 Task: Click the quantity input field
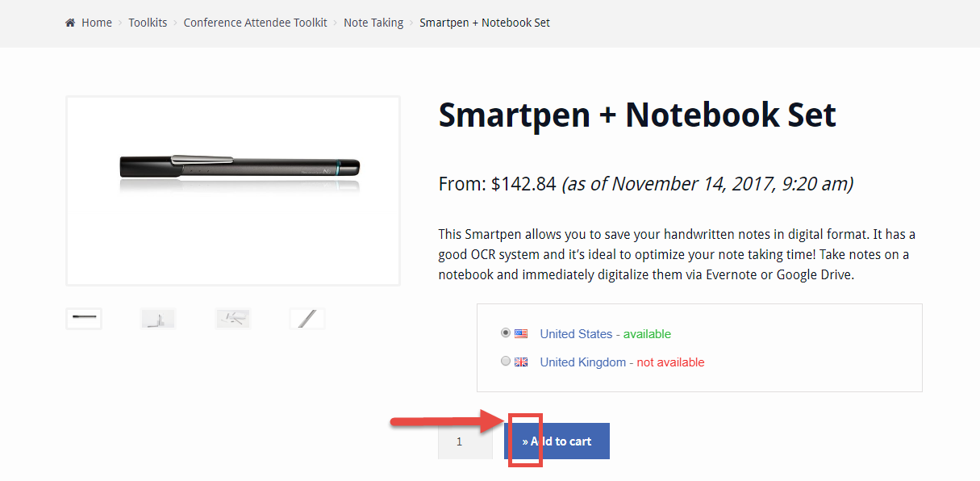click(x=465, y=441)
